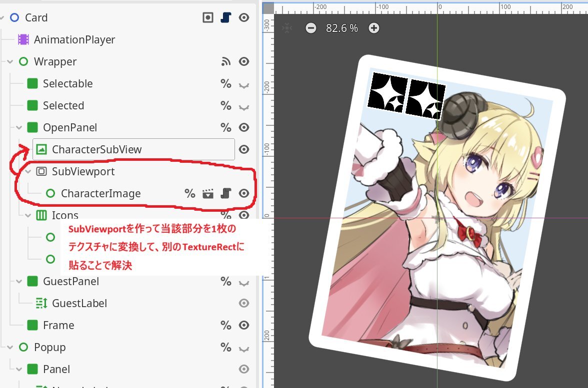Click the GuestPanel unique name percent icon
The height and width of the screenshot is (388, 588).
click(x=226, y=281)
